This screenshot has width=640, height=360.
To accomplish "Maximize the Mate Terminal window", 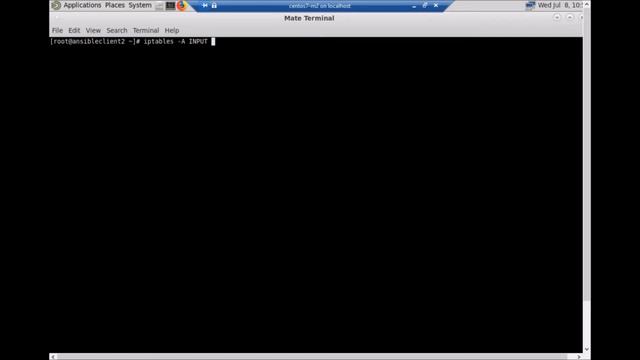I will 570,17.
